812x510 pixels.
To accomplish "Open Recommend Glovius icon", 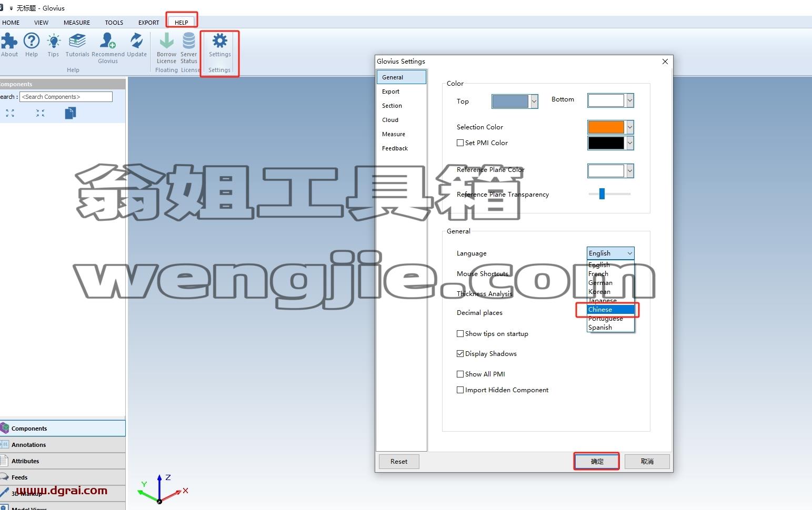I will (108, 41).
